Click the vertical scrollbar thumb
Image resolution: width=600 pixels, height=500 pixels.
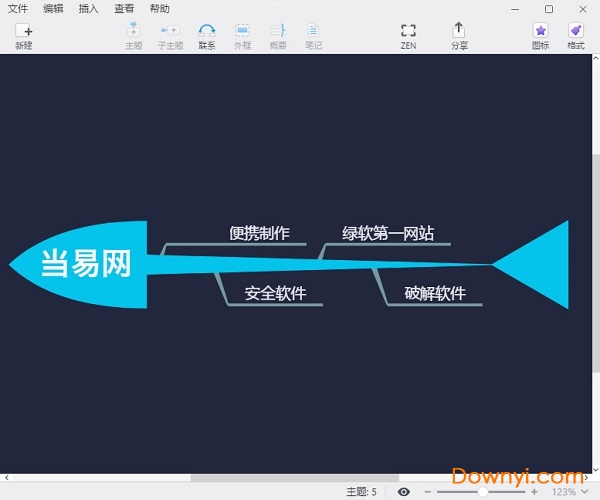(x=596, y=262)
